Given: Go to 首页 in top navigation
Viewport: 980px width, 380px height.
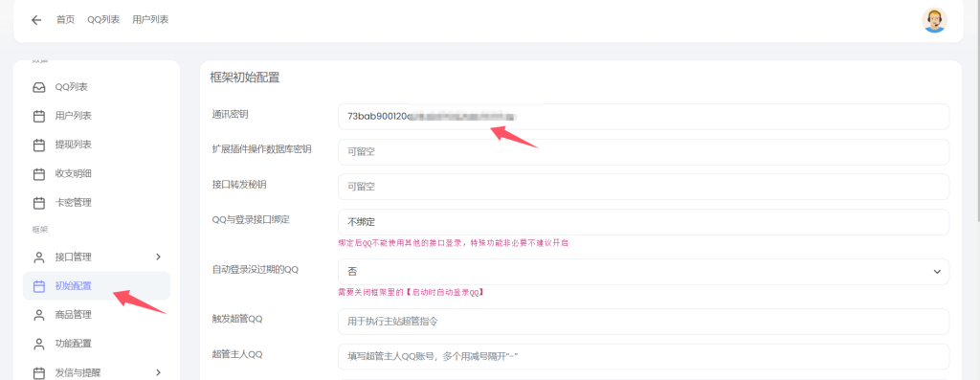Looking at the screenshot, I should [66, 19].
